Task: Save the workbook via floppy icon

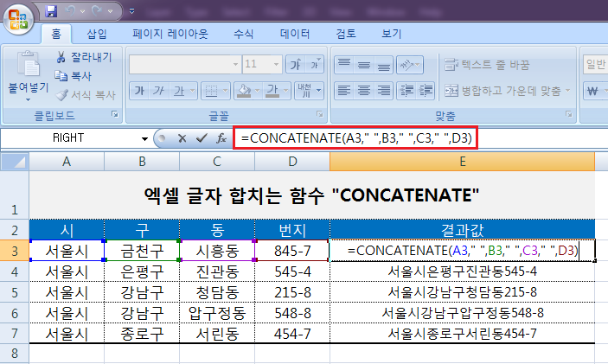Action: (x=51, y=11)
